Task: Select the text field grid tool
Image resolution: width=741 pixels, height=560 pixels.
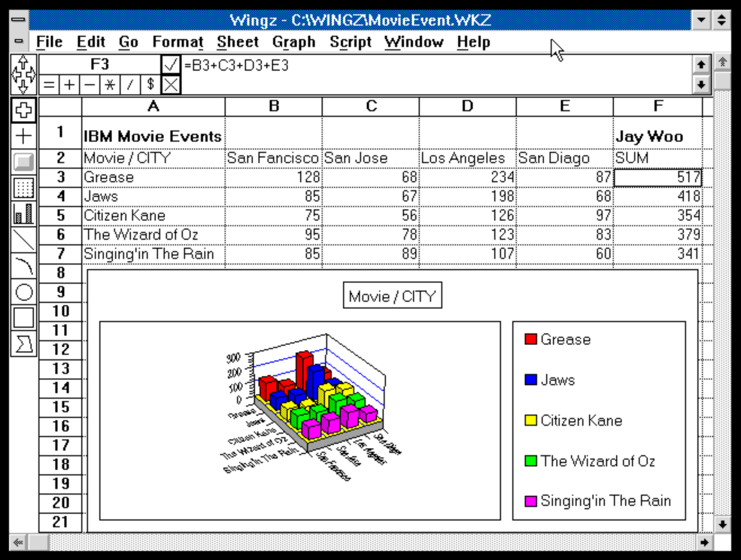Action: coord(23,187)
